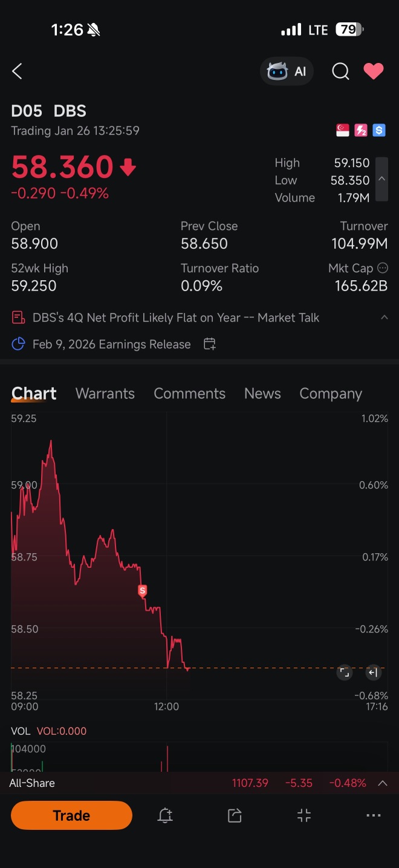
Task: Tap the orange Trade button
Action: (71, 815)
